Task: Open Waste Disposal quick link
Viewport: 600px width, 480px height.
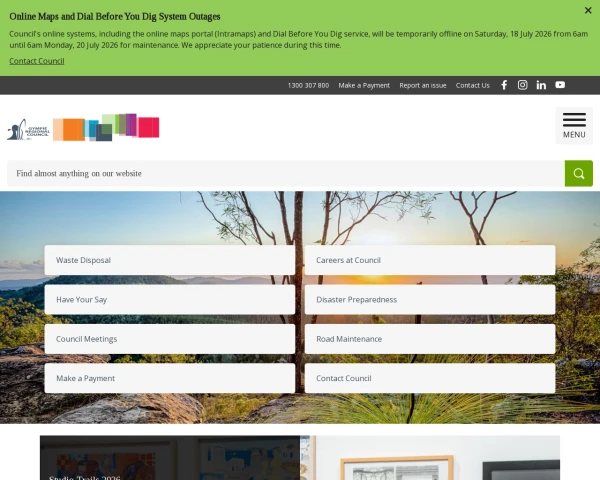Action: pos(170,260)
